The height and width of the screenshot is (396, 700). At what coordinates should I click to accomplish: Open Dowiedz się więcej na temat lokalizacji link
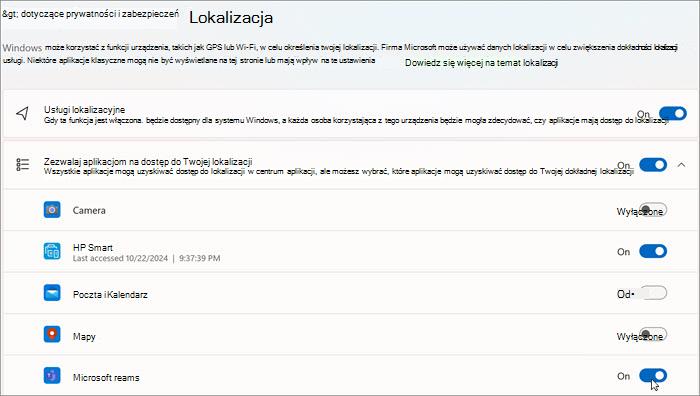(x=481, y=63)
